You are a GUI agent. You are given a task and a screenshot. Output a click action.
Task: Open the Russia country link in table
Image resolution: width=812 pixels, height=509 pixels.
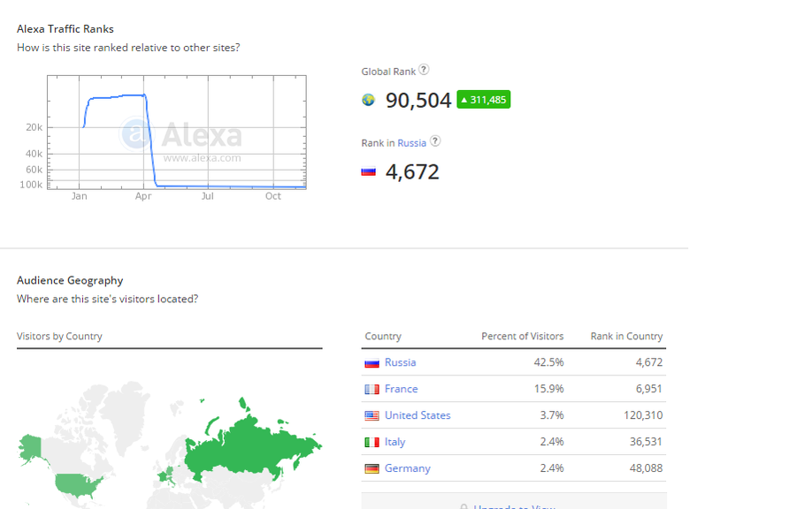point(401,362)
